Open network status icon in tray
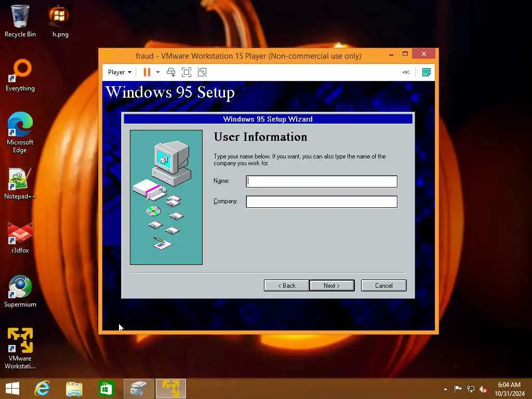The width and height of the screenshot is (532, 399). point(471,389)
